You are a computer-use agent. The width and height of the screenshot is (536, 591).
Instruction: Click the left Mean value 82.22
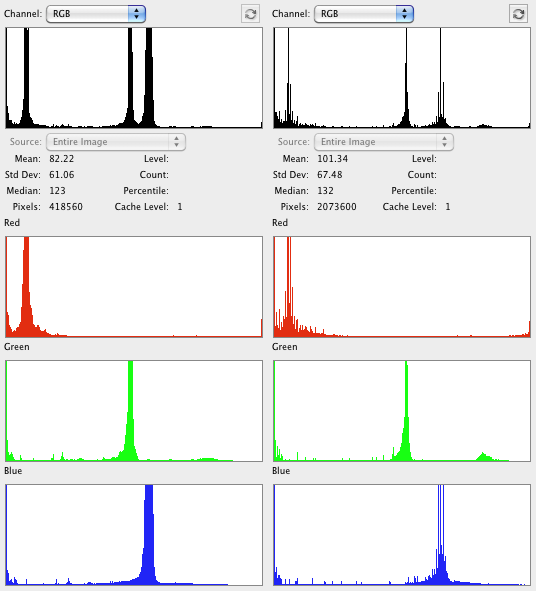[x=61, y=159]
